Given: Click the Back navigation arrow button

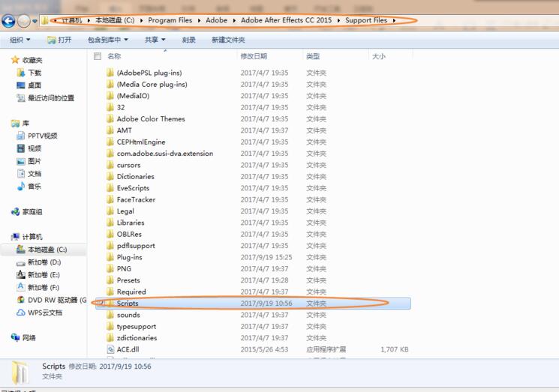Looking at the screenshot, I should pyautogui.click(x=8, y=21).
